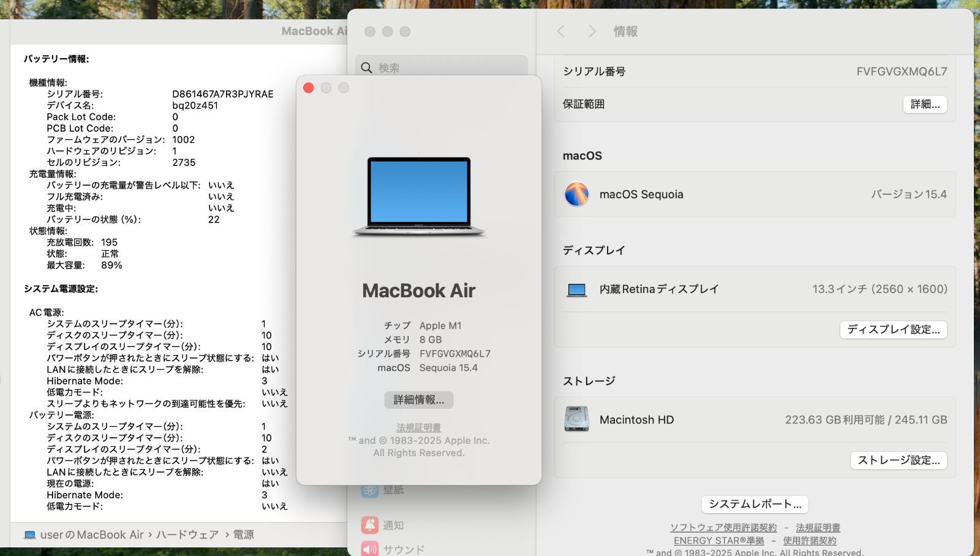This screenshot has width=980, height=556.
Task: Click 13.3インチ (2560 × 1600) text
Action: pyautogui.click(x=880, y=289)
